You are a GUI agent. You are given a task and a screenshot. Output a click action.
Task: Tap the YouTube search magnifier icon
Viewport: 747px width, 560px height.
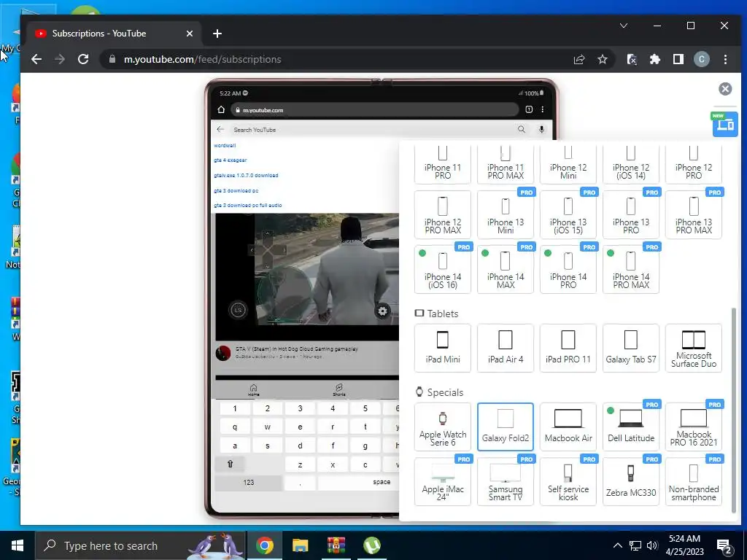coord(521,129)
